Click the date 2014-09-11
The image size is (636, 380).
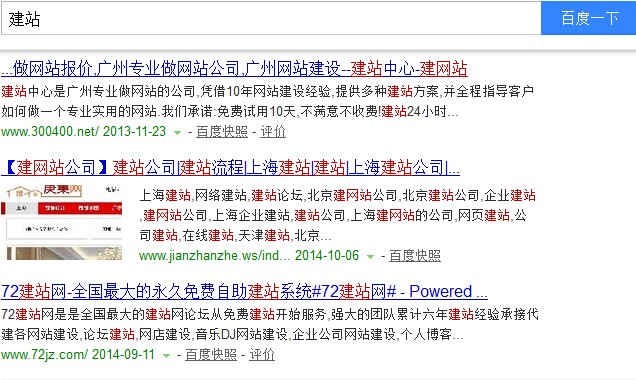(123, 354)
